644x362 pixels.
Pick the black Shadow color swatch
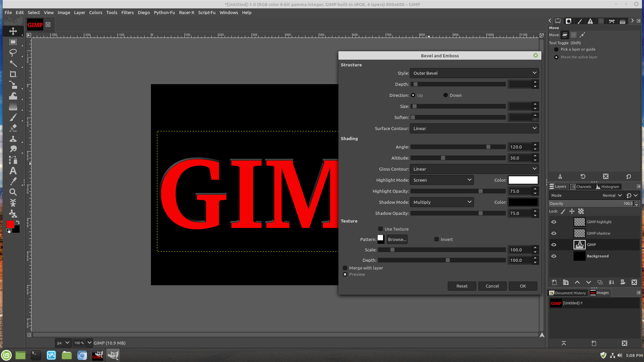[523, 202]
